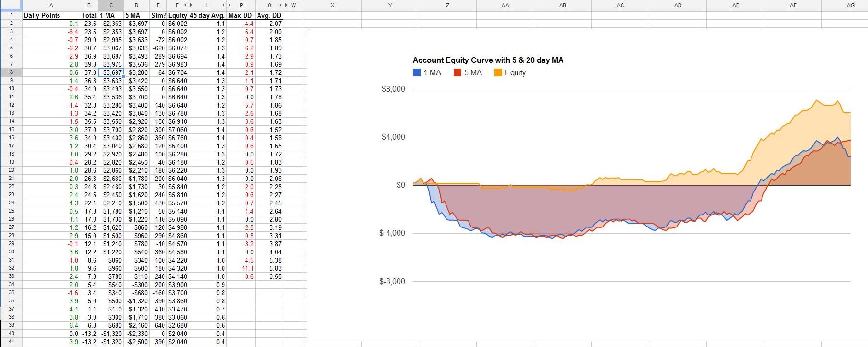Expand hidden columns with left arrow after L
The width and height of the screenshot is (868, 347).
tap(223, 5)
